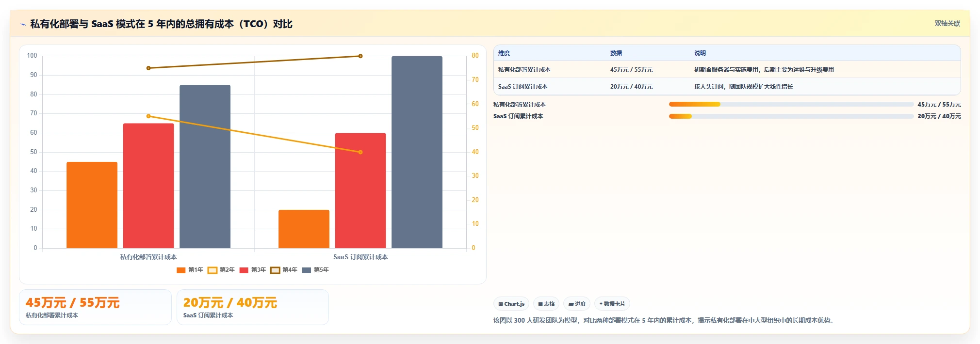Click progress value 45万元 / 55万元 at bar end
This screenshot has width=980, height=344.
(x=939, y=105)
